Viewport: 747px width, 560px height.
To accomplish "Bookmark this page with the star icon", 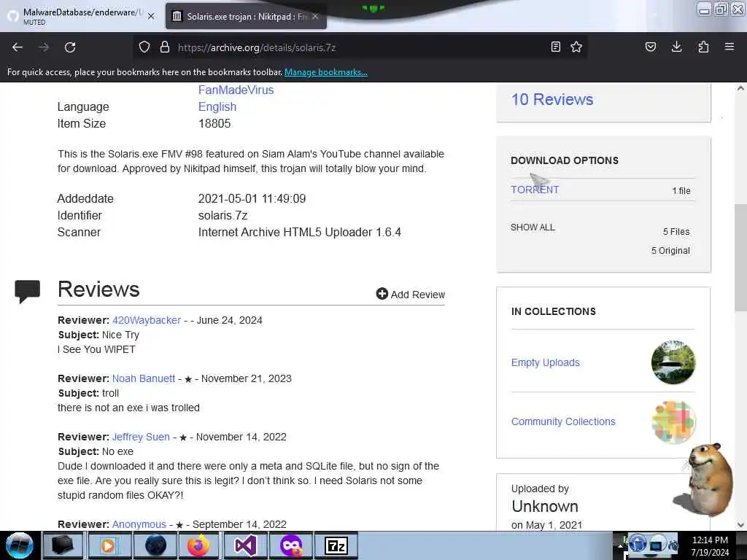I will click(576, 47).
